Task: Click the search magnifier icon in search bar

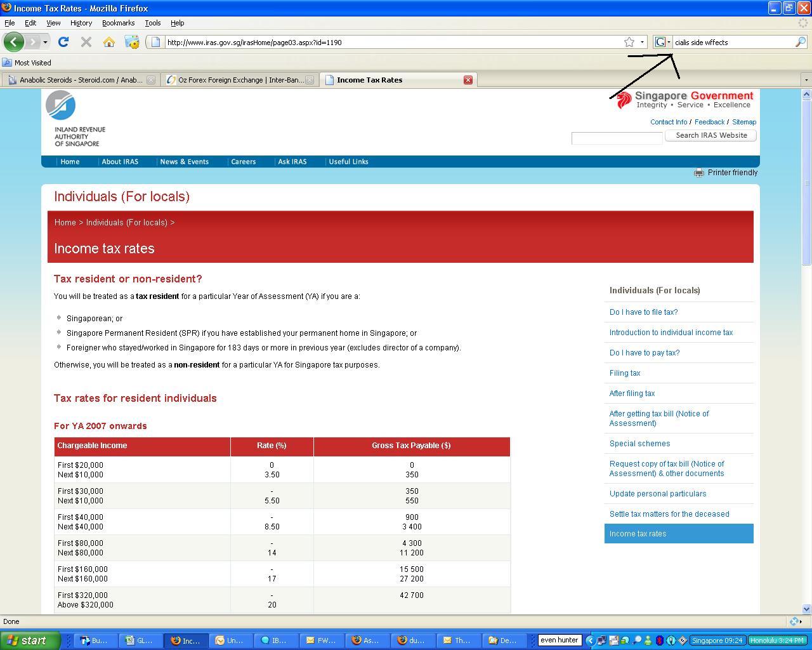Action: coord(801,42)
